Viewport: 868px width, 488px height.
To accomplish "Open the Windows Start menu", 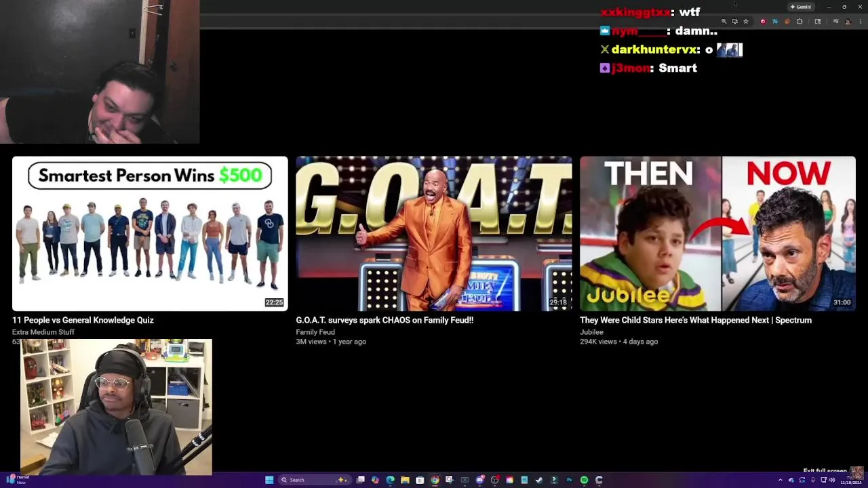I will pos(269,480).
